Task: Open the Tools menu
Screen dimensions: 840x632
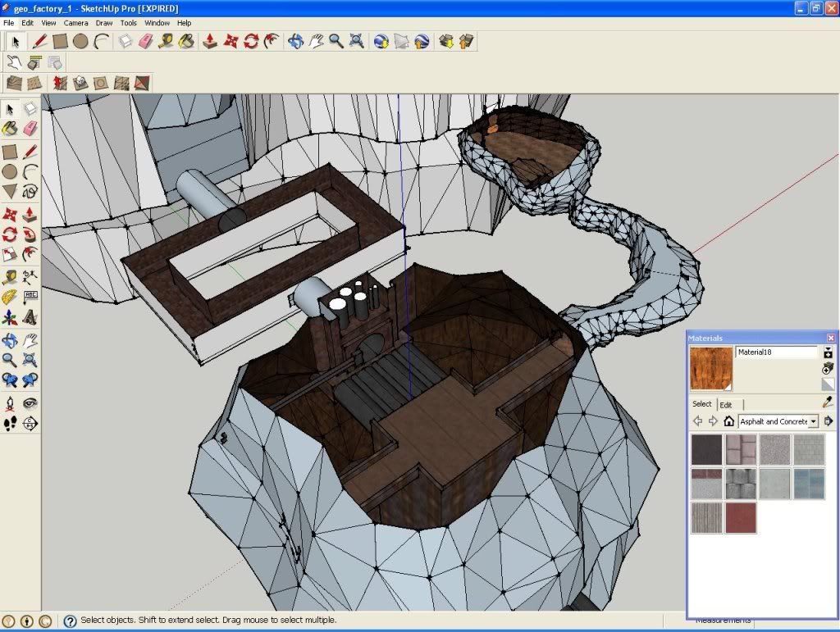Action: tap(128, 23)
